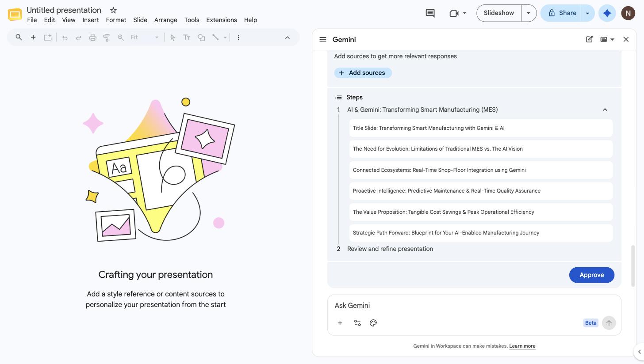
Task: Click the send arrow button
Action: point(609,323)
